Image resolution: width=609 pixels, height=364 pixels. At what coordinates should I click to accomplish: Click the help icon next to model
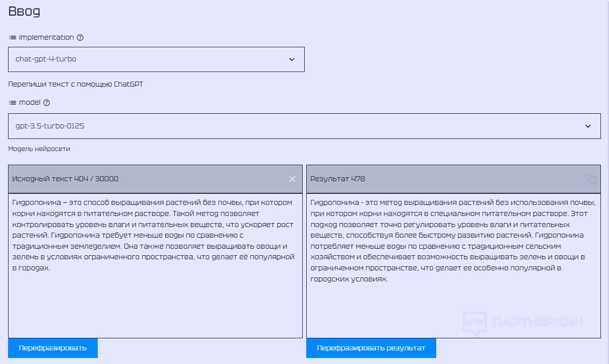click(x=47, y=103)
